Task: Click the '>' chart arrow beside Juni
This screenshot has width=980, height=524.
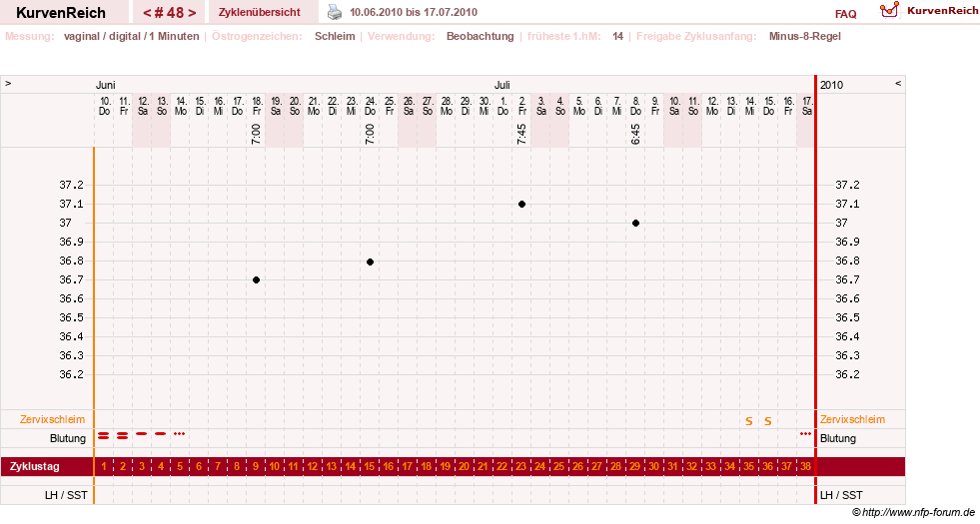Action: click(8, 83)
